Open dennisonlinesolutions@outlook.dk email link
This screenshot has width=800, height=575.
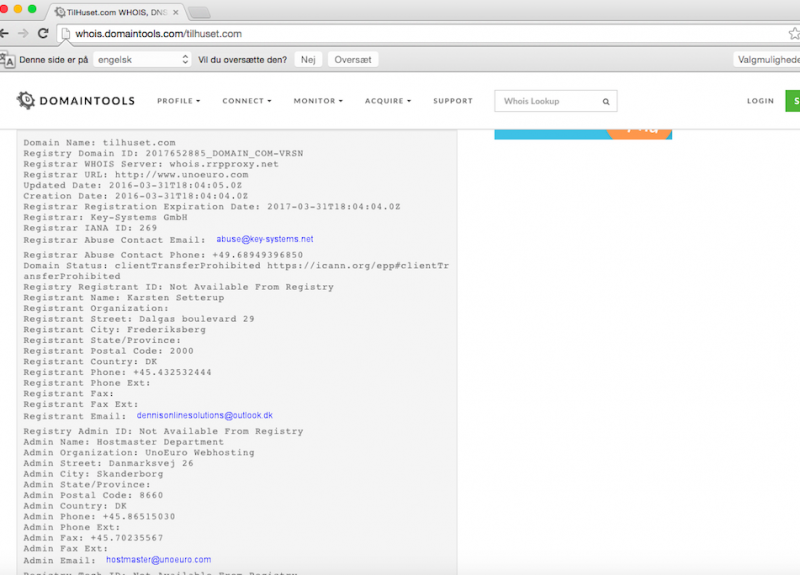205,415
